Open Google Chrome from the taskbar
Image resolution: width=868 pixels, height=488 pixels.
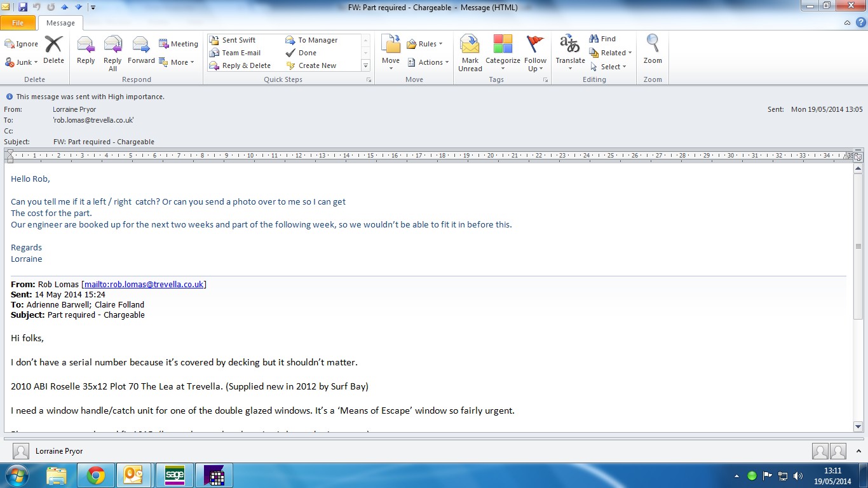tap(96, 475)
